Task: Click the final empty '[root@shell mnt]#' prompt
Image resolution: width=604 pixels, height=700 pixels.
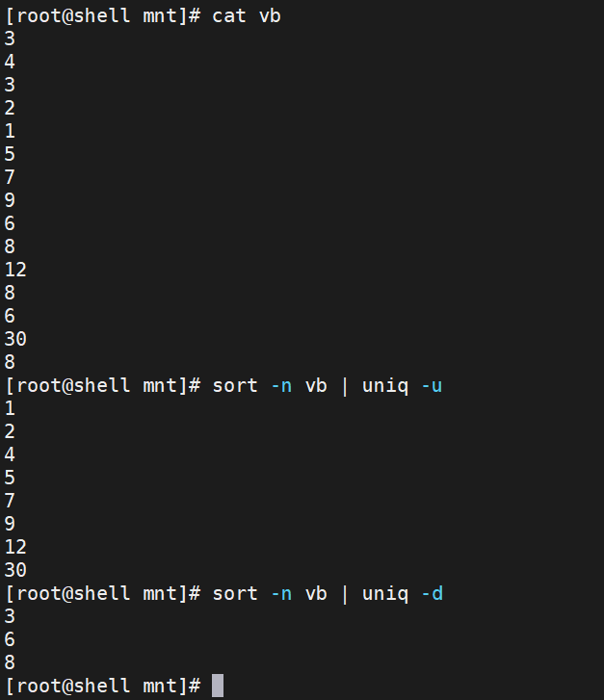Action: 103,686
